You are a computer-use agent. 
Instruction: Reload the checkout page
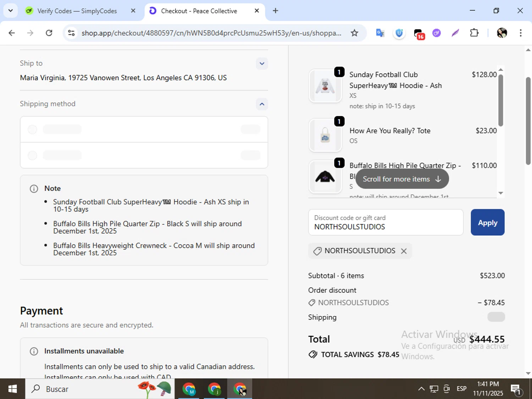pos(49,33)
